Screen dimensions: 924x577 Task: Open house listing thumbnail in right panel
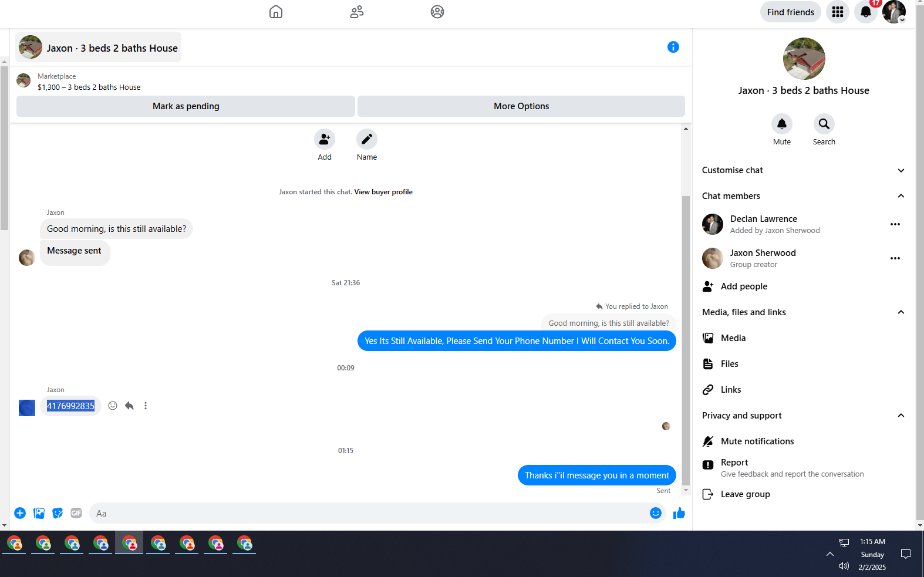(x=804, y=59)
